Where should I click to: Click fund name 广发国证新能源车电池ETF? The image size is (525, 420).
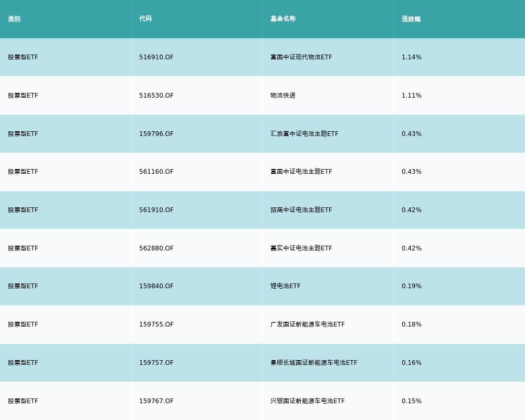307,324
